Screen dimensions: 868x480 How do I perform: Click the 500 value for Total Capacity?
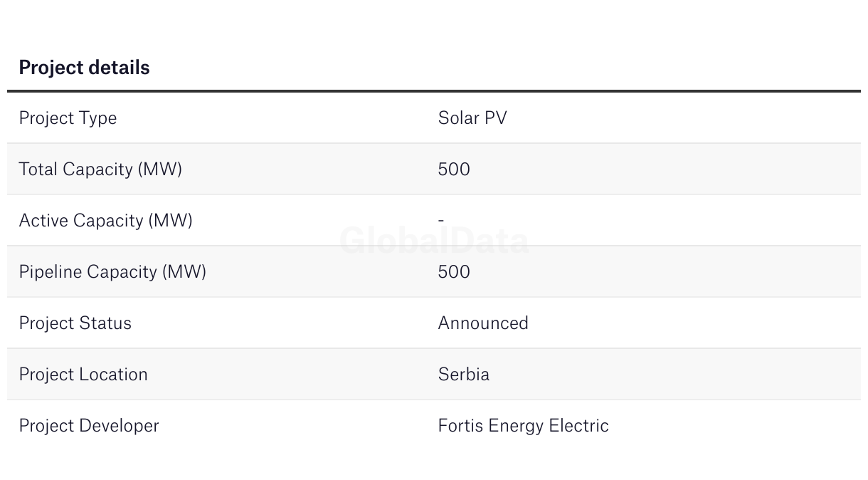coord(454,169)
